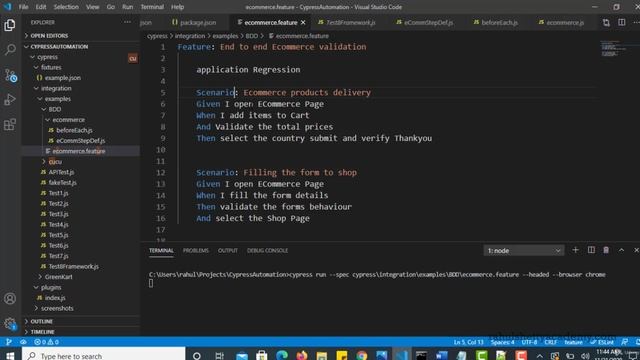Open the Search view in activity bar

click(10, 50)
